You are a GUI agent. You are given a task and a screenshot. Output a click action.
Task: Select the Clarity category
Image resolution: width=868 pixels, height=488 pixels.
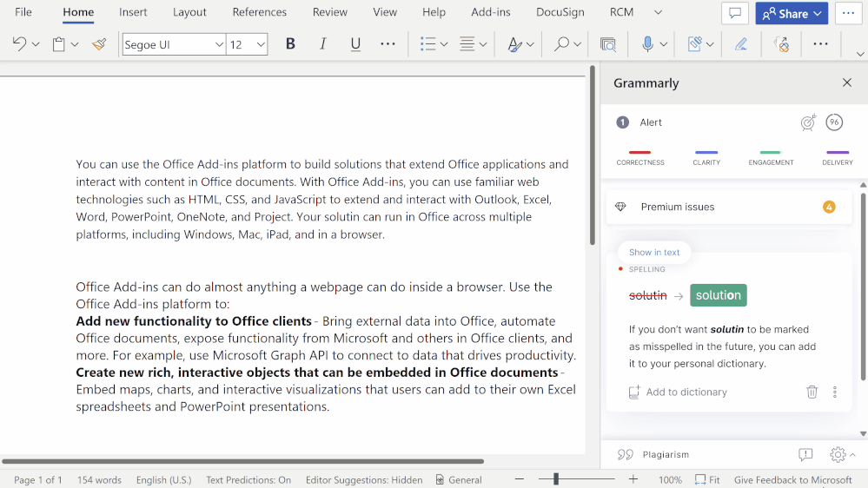[x=706, y=158]
